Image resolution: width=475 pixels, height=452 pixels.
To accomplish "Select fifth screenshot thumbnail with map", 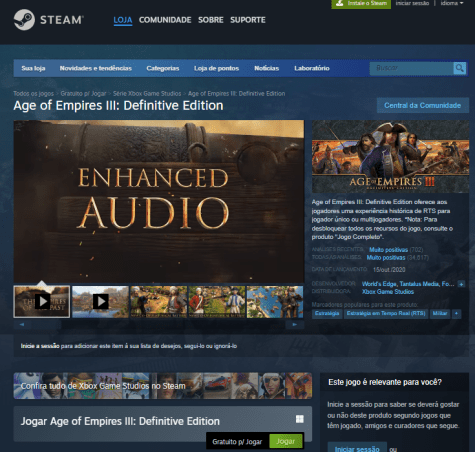I will (275, 302).
